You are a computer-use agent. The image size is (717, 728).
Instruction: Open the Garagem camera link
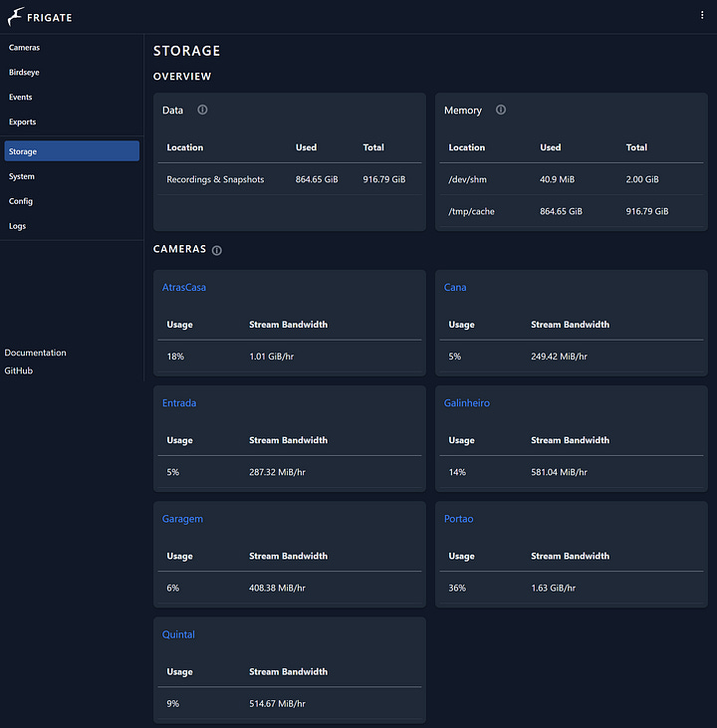(182, 519)
